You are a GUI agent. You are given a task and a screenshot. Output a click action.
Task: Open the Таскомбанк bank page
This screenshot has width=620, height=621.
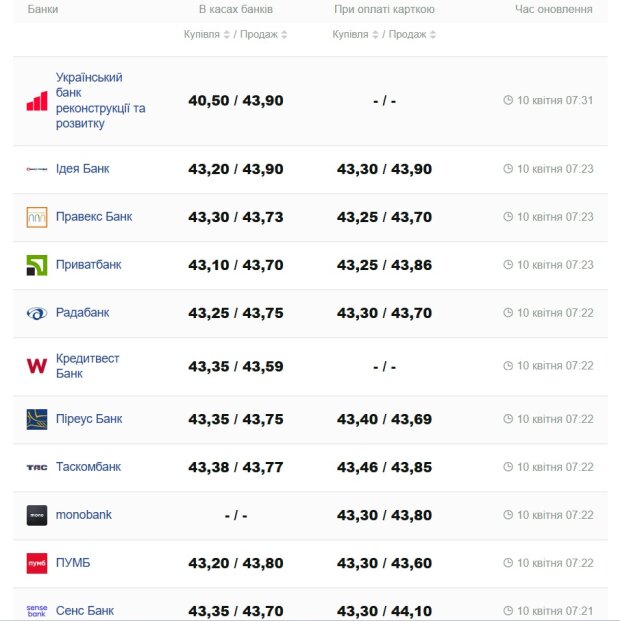pyautogui.click(x=89, y=467)
